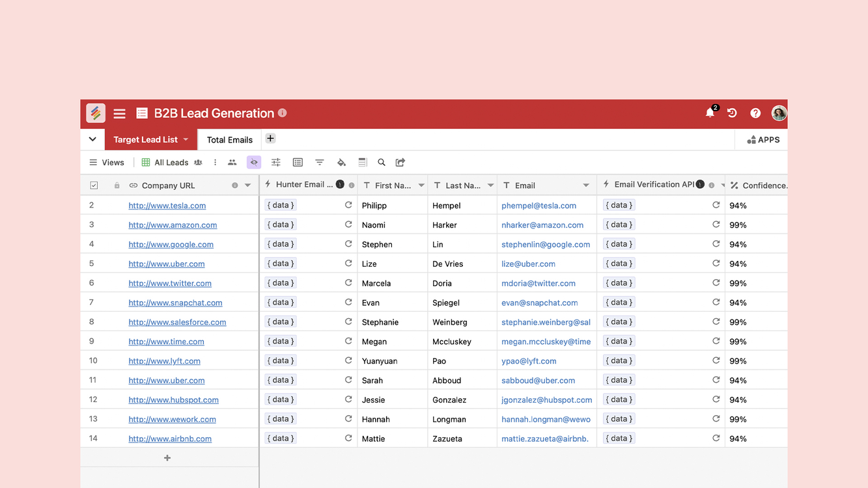
Task: Open the Email column dropdown arrow
Action: click(x=586, y=185)
